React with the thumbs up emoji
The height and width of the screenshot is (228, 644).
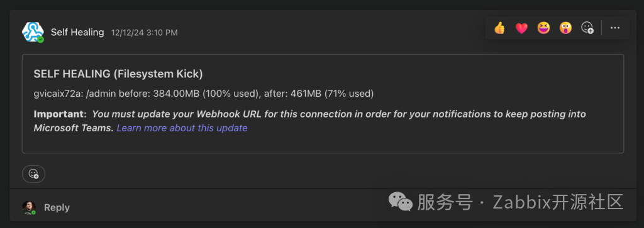pos(499,28)
